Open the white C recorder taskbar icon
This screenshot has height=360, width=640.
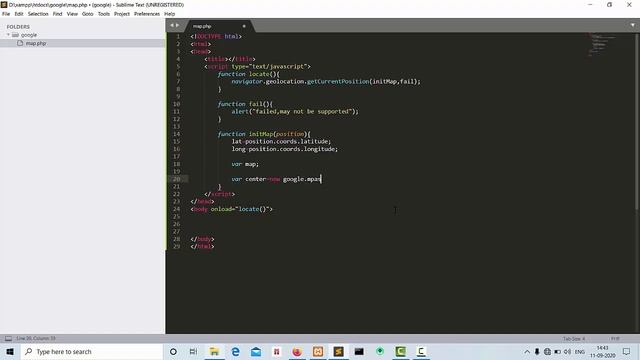[x=421, y=351]
